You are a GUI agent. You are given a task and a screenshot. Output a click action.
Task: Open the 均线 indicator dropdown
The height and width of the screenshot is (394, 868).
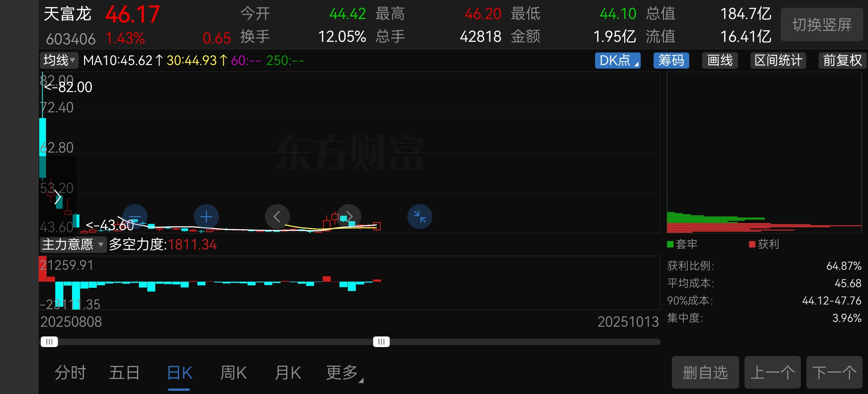[x=59, y=61]
